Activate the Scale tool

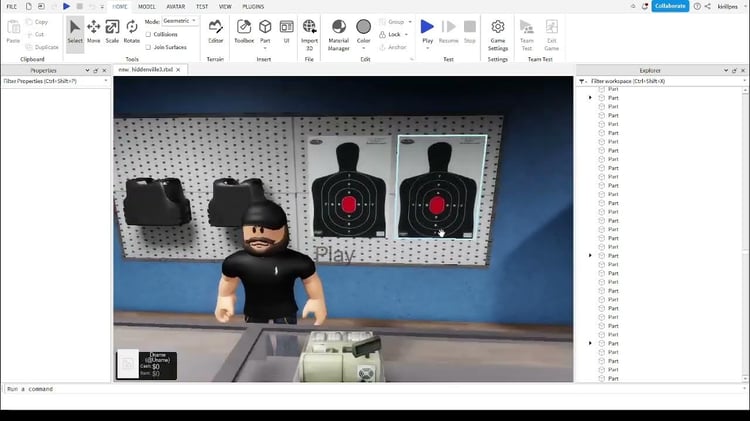point(112,32)
